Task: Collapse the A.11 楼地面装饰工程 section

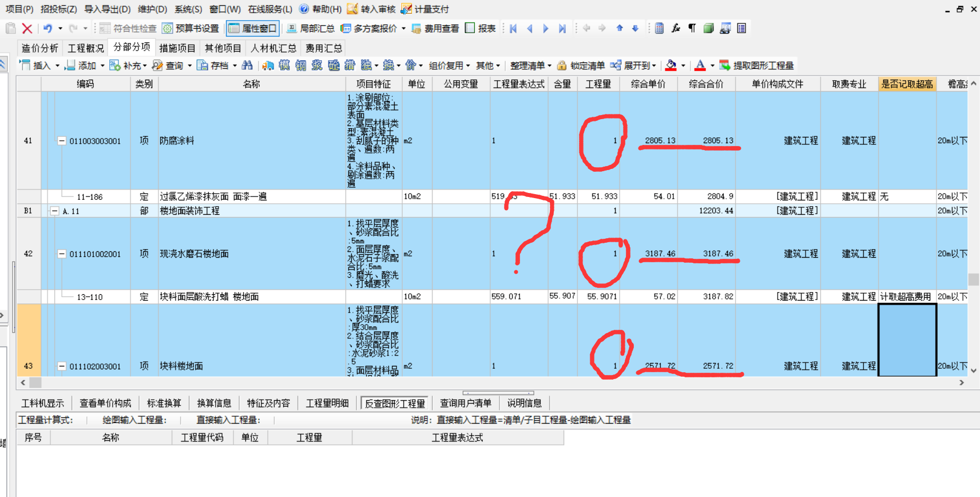Action: 55,211
